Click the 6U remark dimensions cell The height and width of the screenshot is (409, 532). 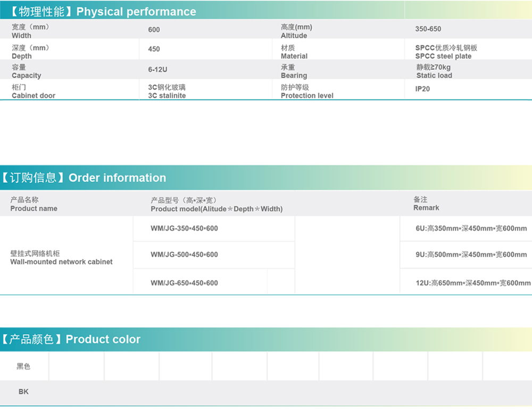[x=471, y=228]
